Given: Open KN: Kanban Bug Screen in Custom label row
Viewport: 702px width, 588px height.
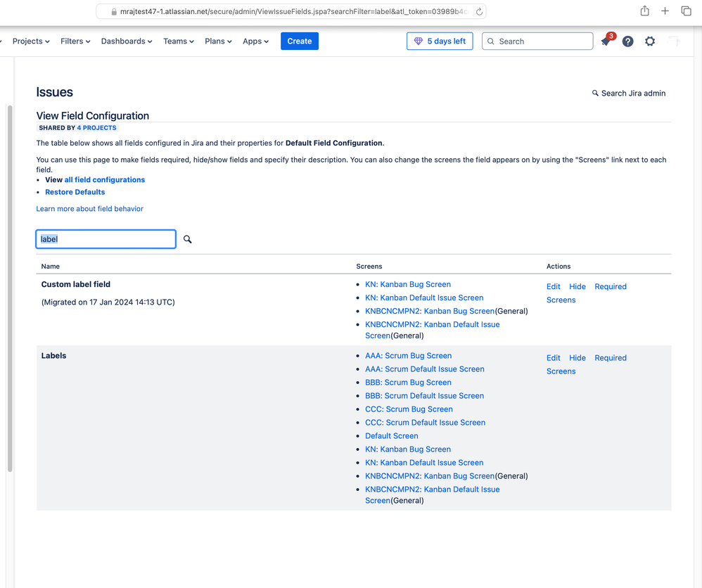Looking at the screenshot, I should pos(408,284).
